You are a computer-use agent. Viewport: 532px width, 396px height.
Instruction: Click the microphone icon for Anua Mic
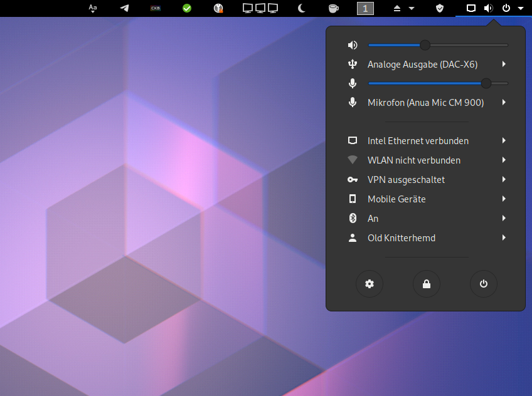[353, 102]
